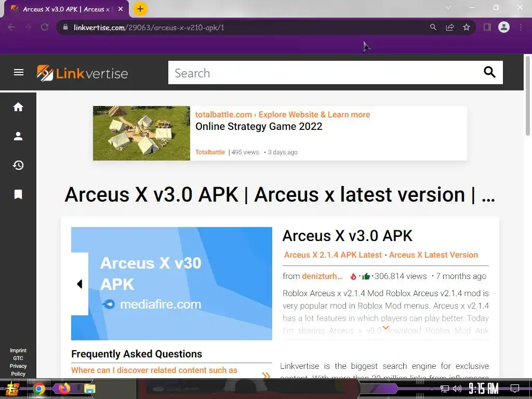Screen dimensions: 532x399
Task: Click the network icon in system tray
Action: click(x=445, y=389)
